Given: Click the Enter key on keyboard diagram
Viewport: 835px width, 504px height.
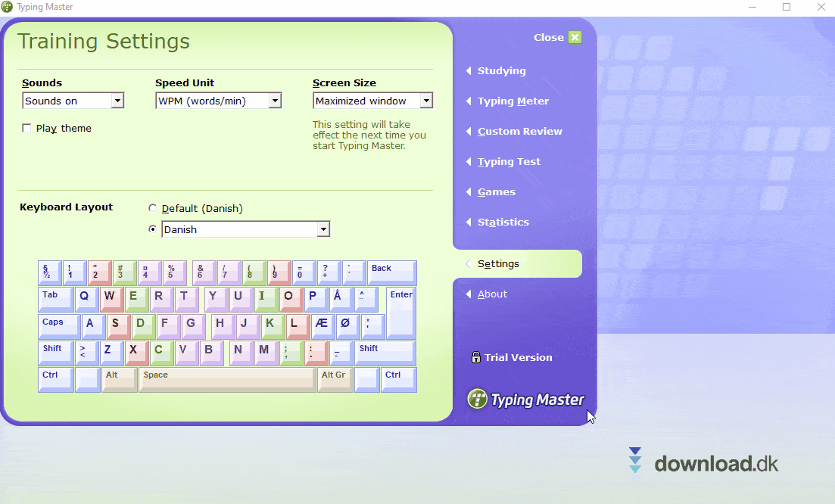Looking at the screenshot, I should click(401, 313).
